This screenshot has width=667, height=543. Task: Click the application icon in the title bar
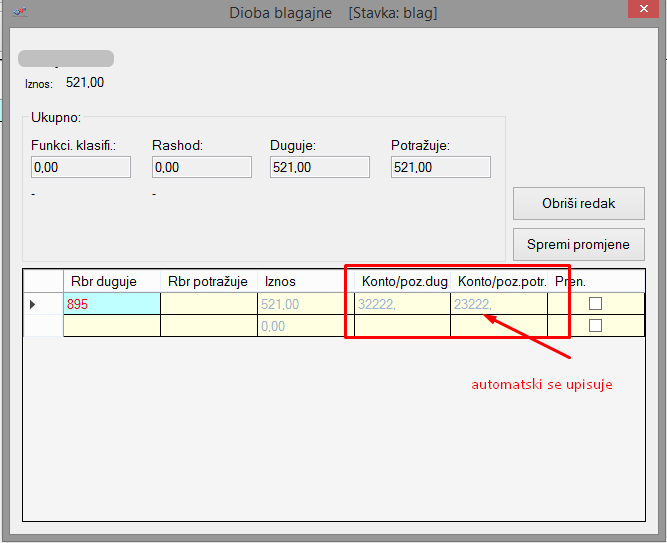[x=15, y=13]
